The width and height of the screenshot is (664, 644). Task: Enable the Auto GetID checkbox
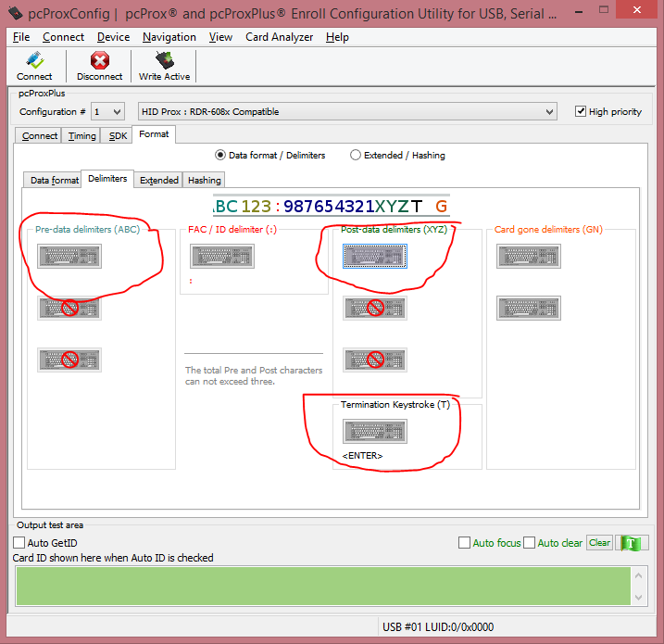point(19,543)
